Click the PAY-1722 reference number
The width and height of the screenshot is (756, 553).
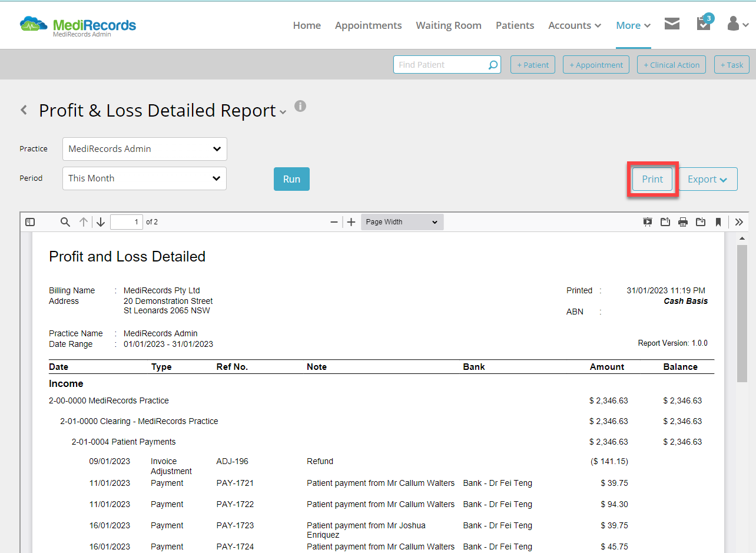tap(235, 504)
